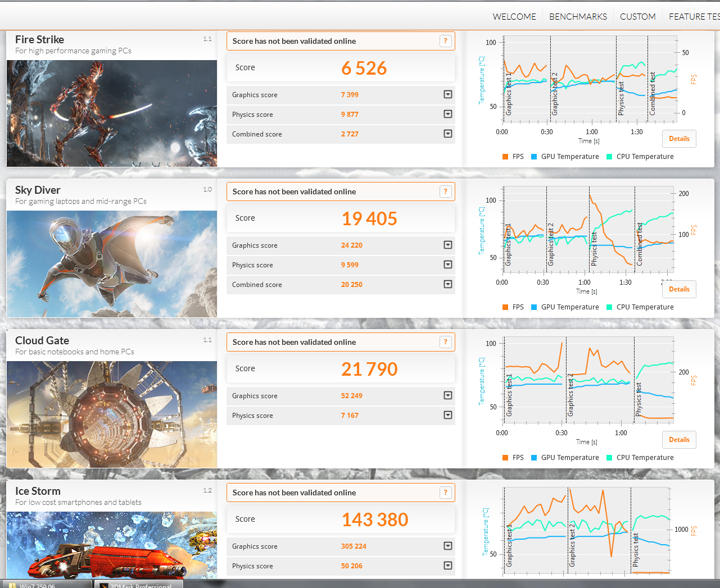Open the FEATURE TESTS tab
This screenshot has width=720, height=588.
coord(694,17)
